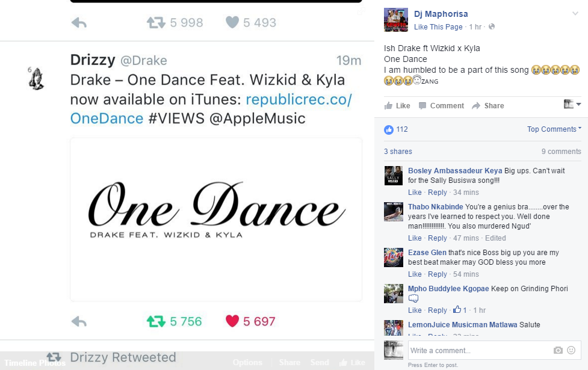
Task: Reply to Thabo Nkabinde's comment
Action: pos(438,238)
